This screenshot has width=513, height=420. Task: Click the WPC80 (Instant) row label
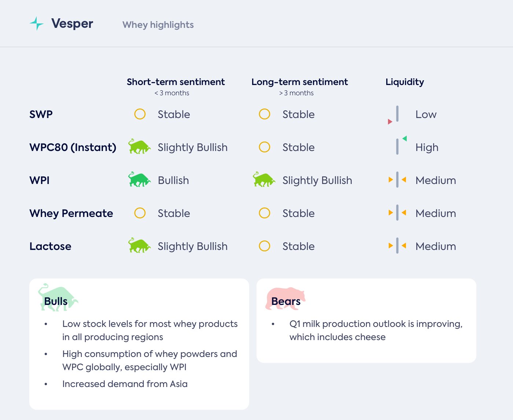(73, 147)
